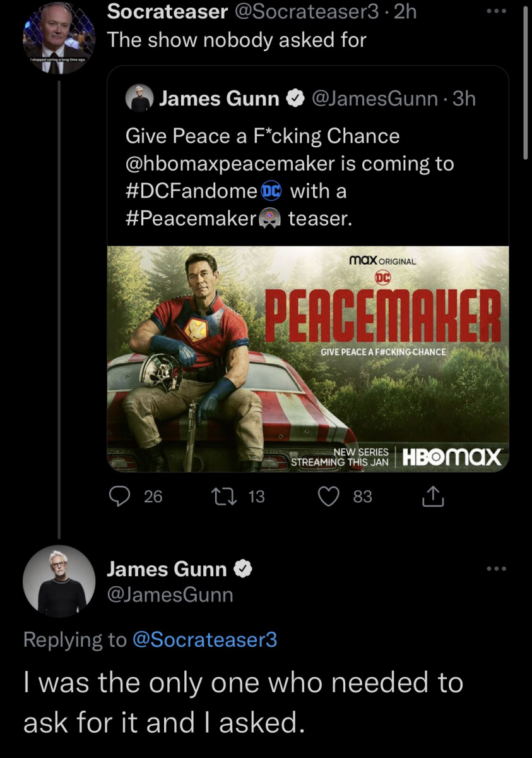Tap the @hbomaxpeacemaker mention
This screenshot has height=758, width=532.
tap(230, 164)
